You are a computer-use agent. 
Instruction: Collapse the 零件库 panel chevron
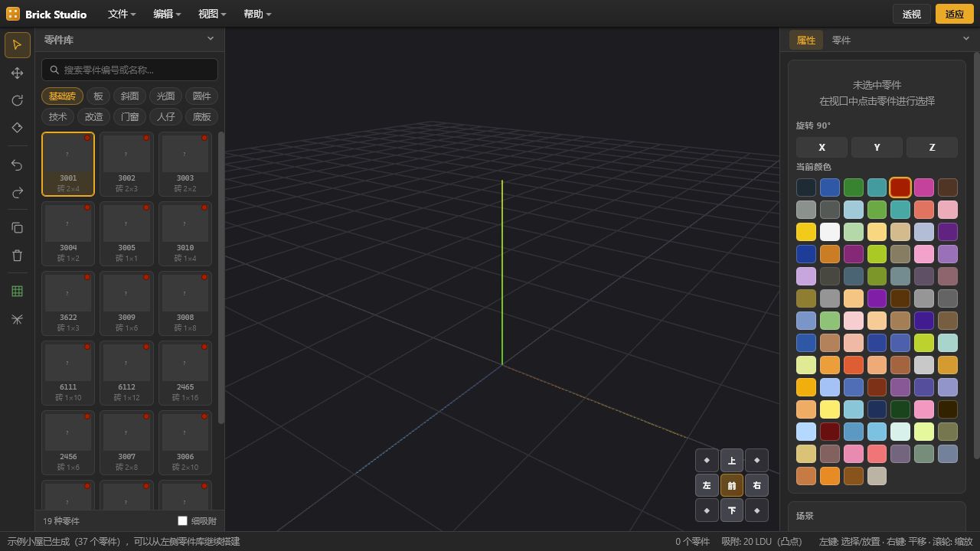click(x=211, y=39)
